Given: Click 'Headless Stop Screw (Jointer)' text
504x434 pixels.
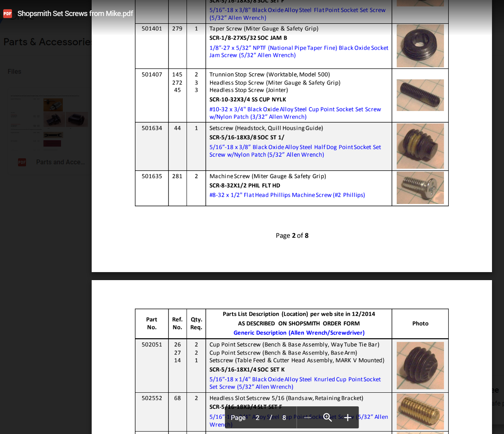Looking at the screenshot, I should (x=249, y=90).
